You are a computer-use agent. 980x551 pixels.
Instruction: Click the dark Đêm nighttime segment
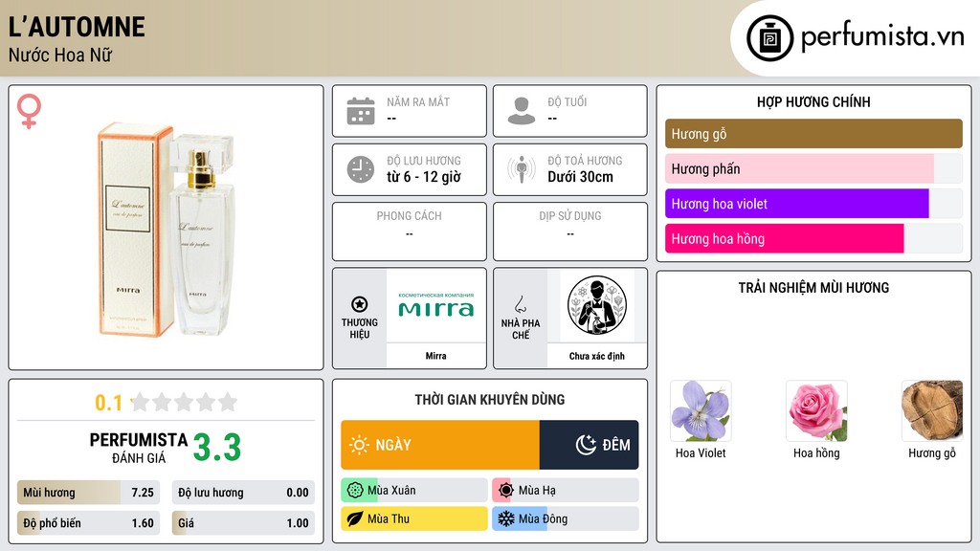[x=589, y=445]
